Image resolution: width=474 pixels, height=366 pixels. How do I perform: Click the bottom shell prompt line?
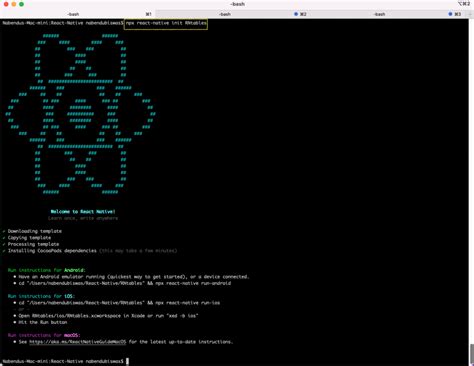(x=66, y=361)
